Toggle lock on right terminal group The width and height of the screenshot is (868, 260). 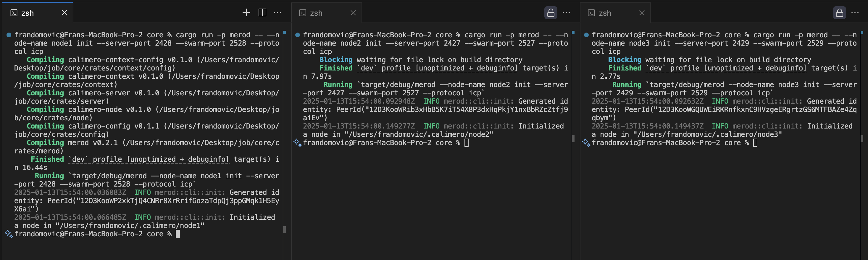pos(839,13)
